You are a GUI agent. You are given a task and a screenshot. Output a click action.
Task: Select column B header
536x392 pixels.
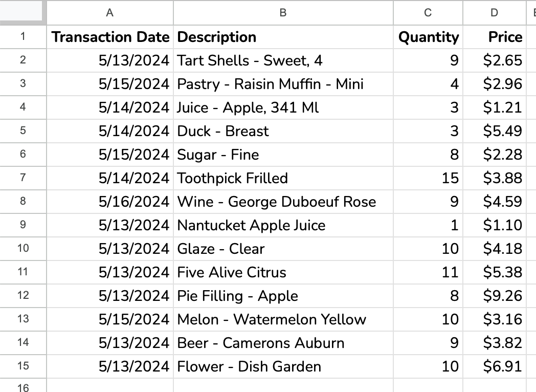tap(283, 13)
